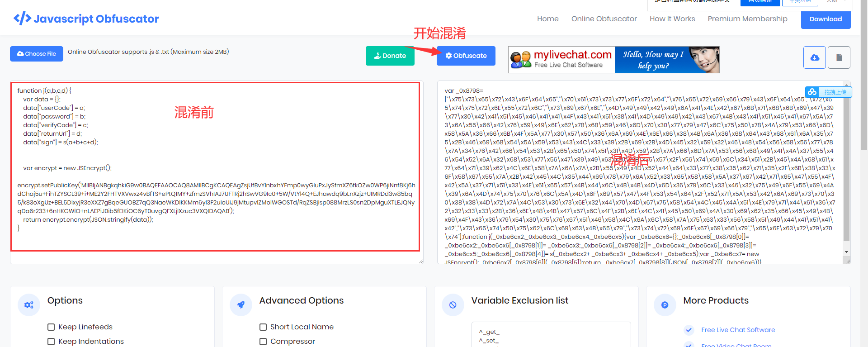
Task: Open the Home menu item
Action: tap(548, 19)
